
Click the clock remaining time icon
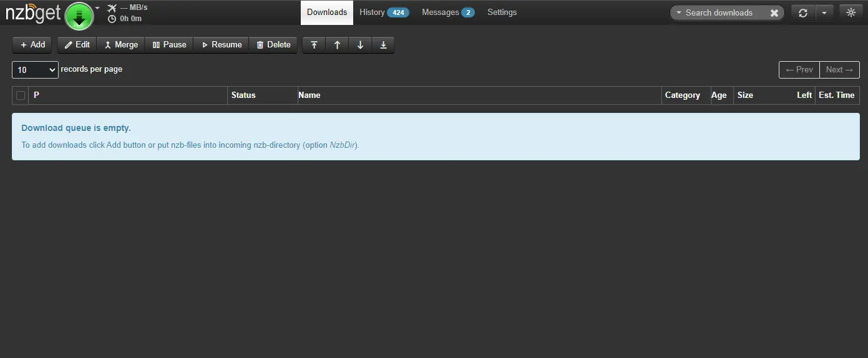112,19
